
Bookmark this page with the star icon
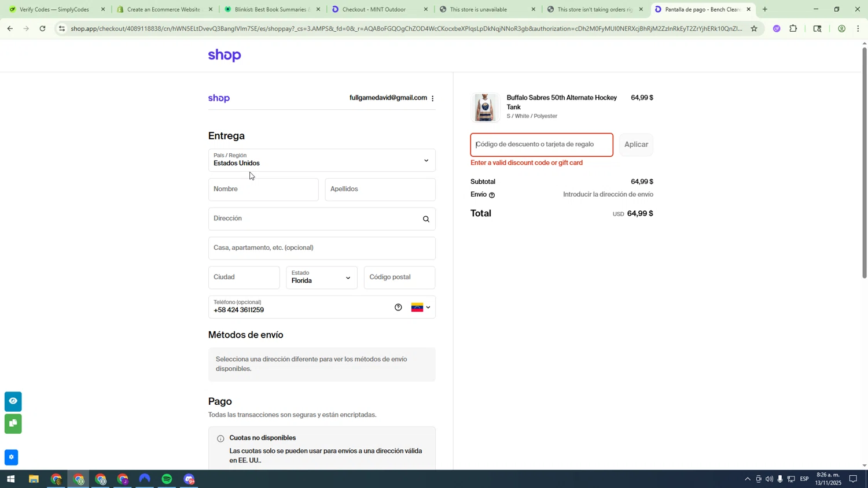coord(753,28)
